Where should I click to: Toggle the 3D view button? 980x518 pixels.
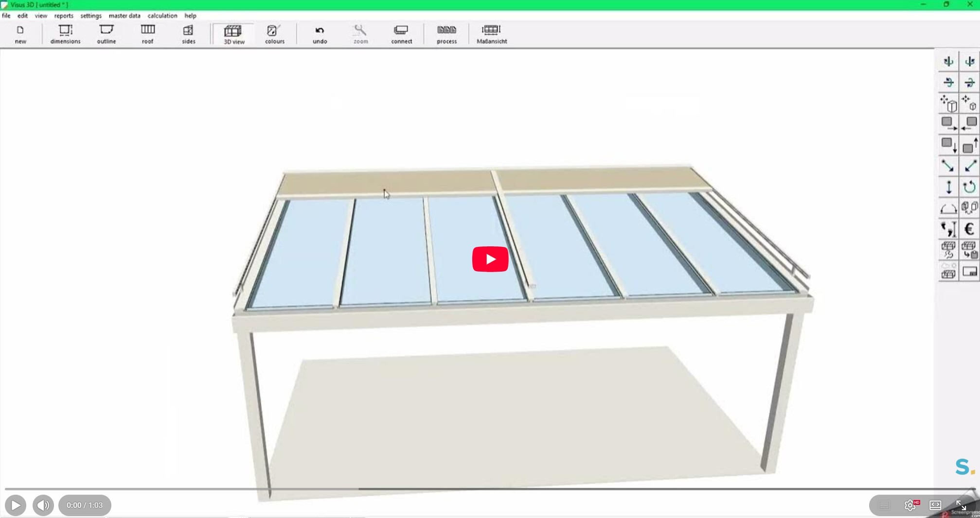(x=234, y=35)
